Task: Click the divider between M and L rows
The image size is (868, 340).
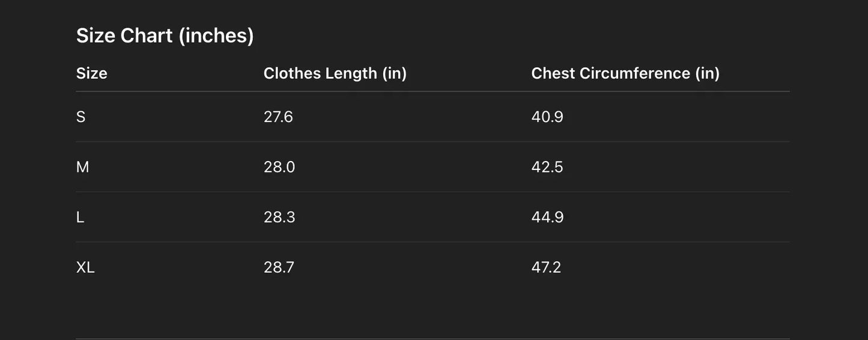Action: (432, 192)
